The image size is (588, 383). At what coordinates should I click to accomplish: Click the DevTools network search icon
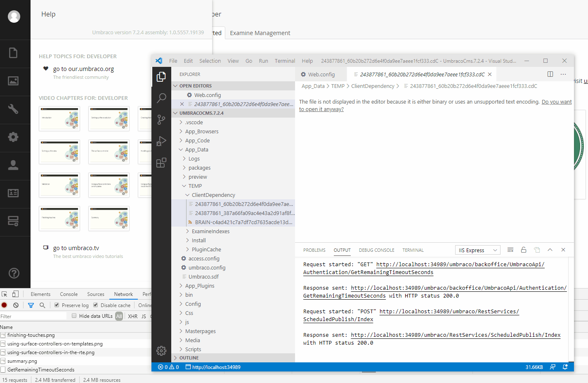pos(42,305)
